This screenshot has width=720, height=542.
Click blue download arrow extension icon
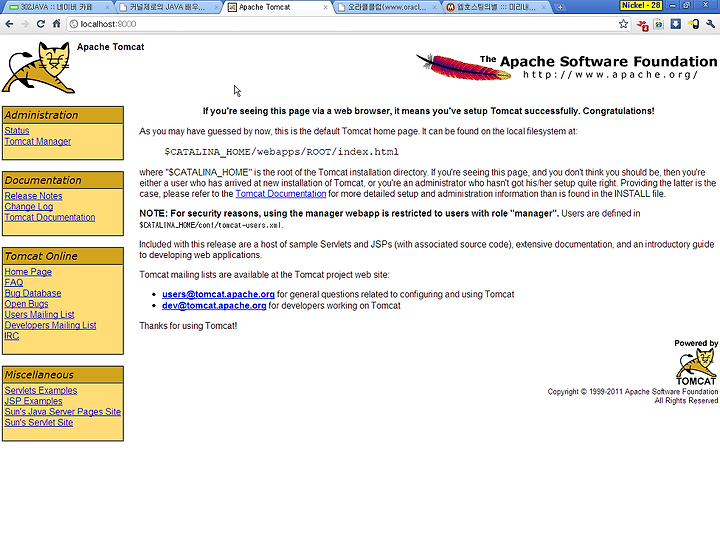(675, 24)
